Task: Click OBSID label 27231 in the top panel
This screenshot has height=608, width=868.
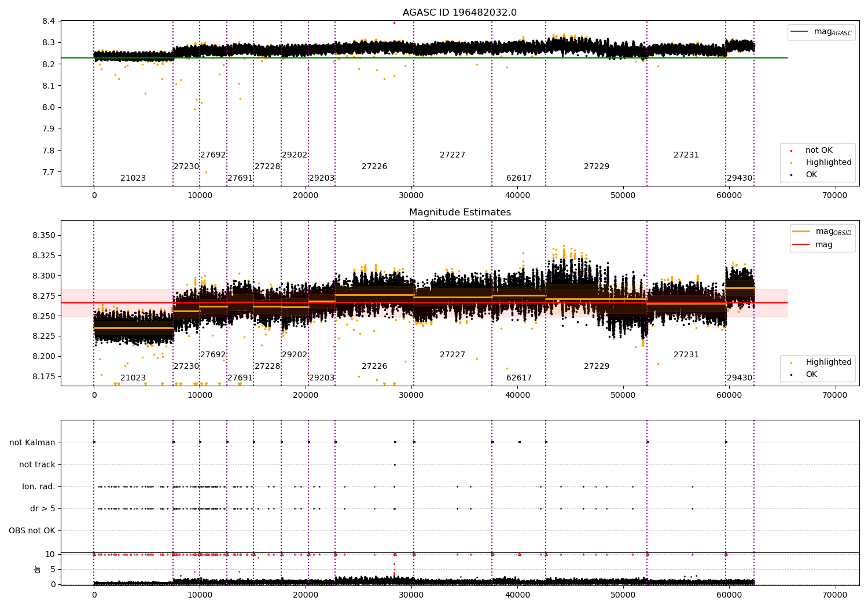Action: (x=686, y=155)
